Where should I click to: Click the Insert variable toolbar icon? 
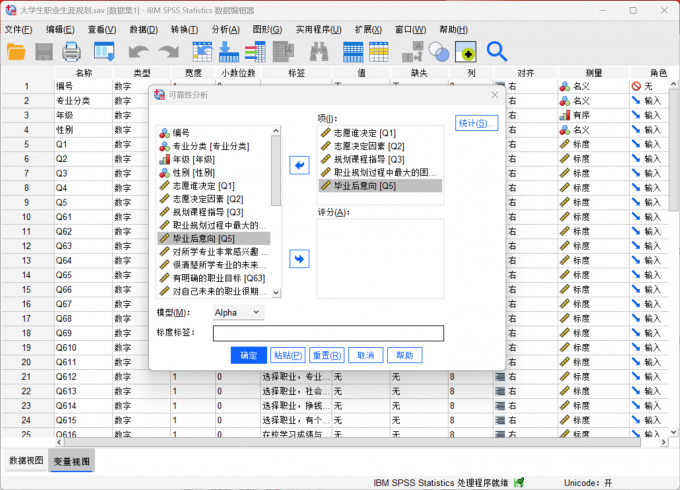pyautogui.click(x=379, y=52)
